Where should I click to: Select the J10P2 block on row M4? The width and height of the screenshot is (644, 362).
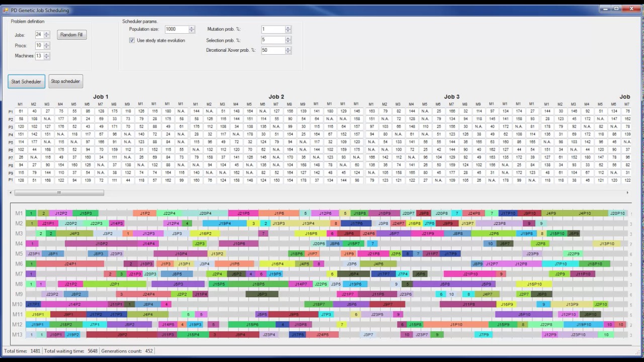point(101,243)
